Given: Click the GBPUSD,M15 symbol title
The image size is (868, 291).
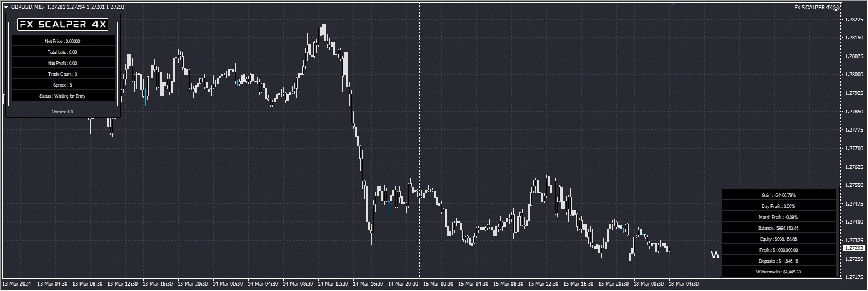Looking at the screenshot, I should (27, 7).
